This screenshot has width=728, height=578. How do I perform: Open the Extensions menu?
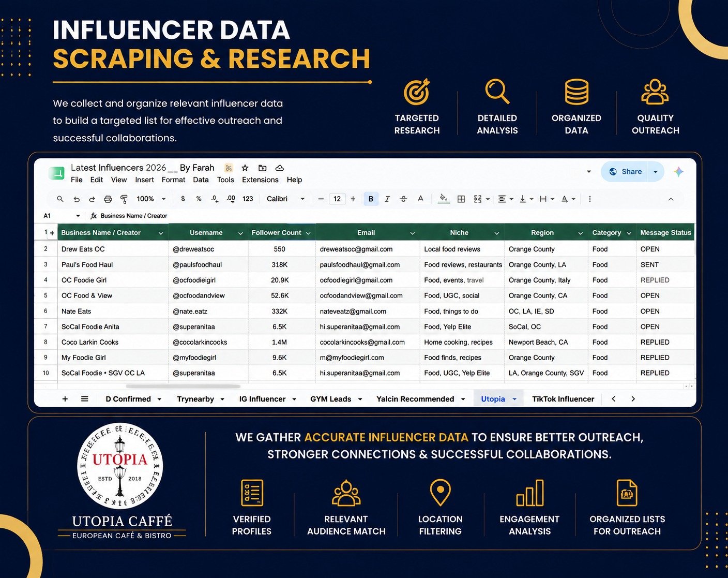(x=260, y=180)
